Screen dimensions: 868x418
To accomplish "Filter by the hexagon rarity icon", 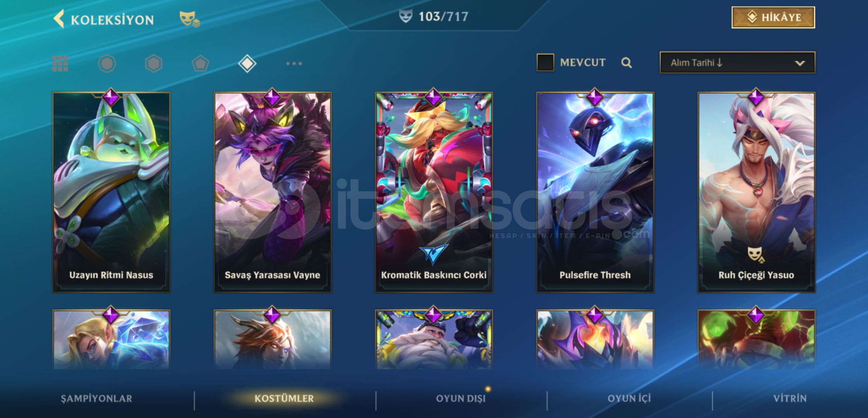I will pos(154,63).
